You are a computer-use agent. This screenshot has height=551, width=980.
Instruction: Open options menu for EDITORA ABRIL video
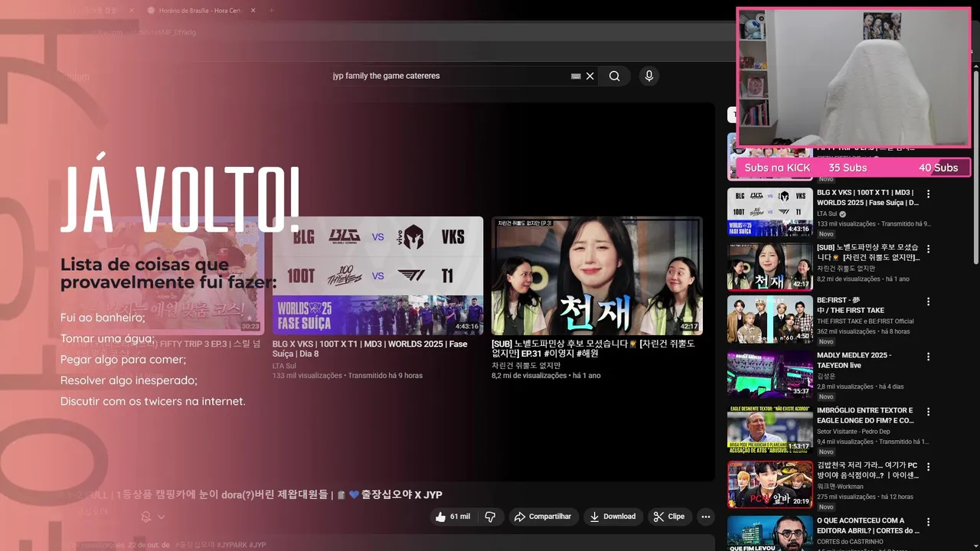(929, 522)
